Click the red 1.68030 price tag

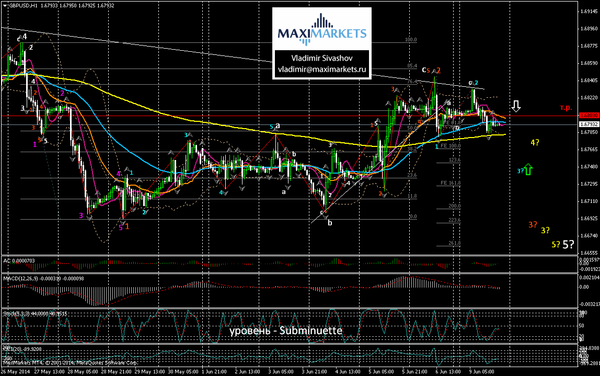click(589, 115)
